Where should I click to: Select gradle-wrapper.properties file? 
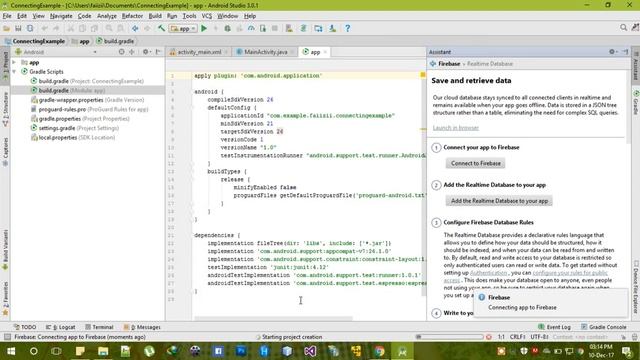(x=87, y=100)
